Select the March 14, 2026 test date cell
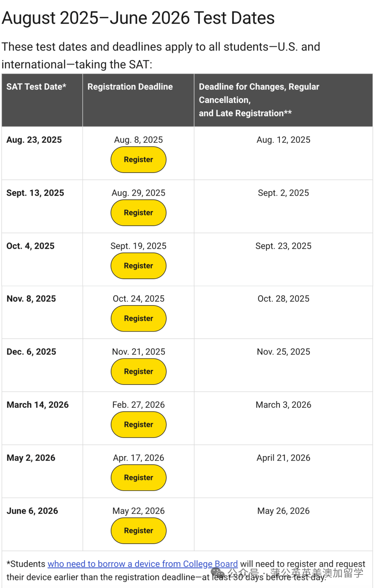Screen dimensions: 375x588 (x=38, y=405)
